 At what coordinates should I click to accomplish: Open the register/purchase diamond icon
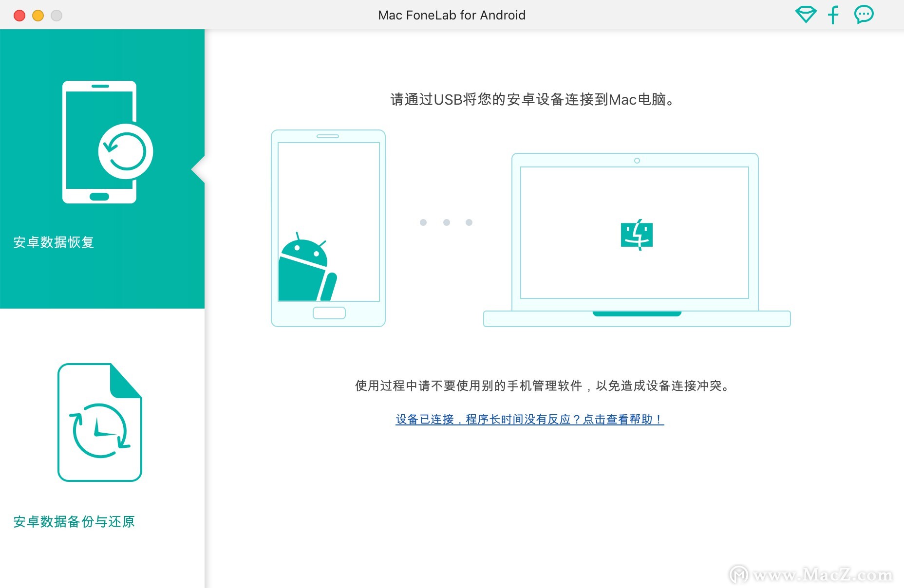[806, 15]
